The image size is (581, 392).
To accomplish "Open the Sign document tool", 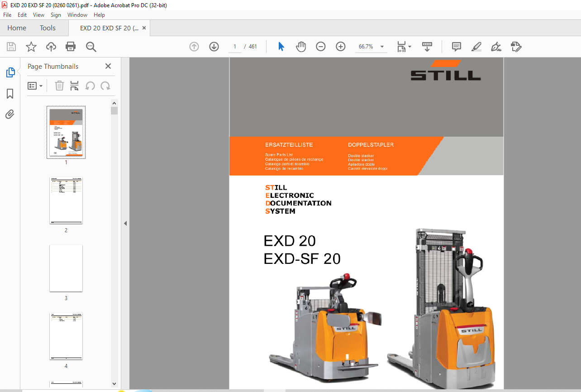I will coord(496,47).
